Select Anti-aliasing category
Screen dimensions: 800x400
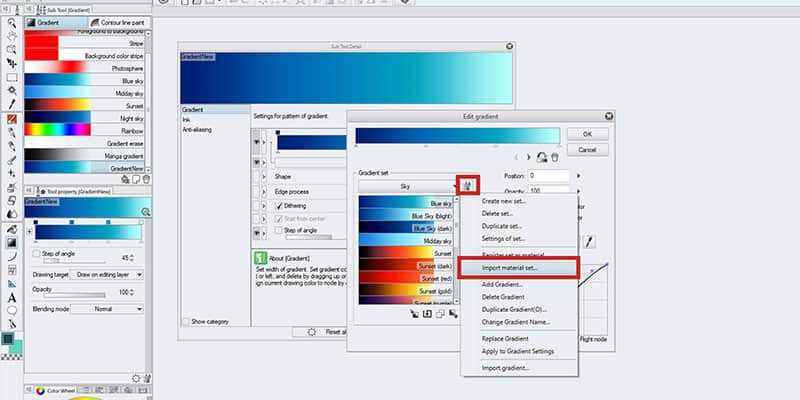(x=197, y=130)
